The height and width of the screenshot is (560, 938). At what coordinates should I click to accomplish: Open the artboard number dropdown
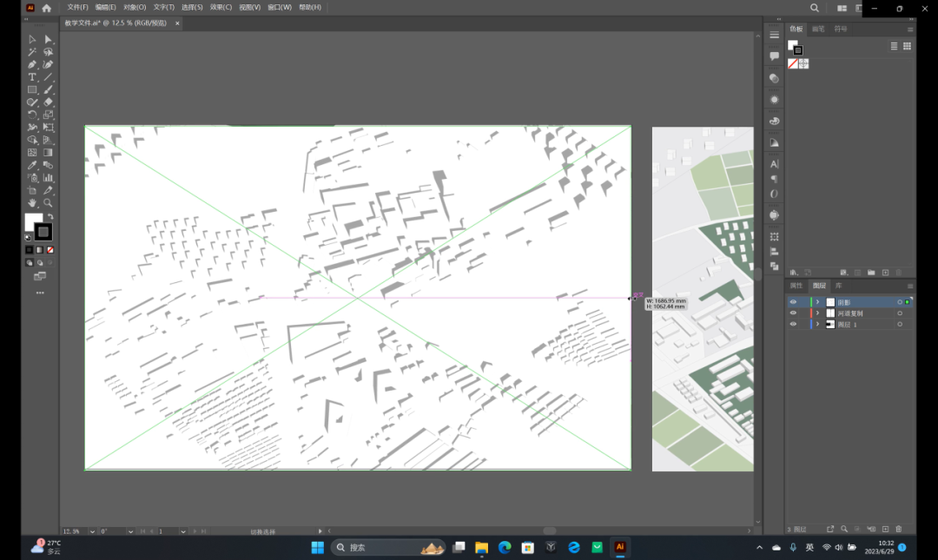[x=183, y=531]
